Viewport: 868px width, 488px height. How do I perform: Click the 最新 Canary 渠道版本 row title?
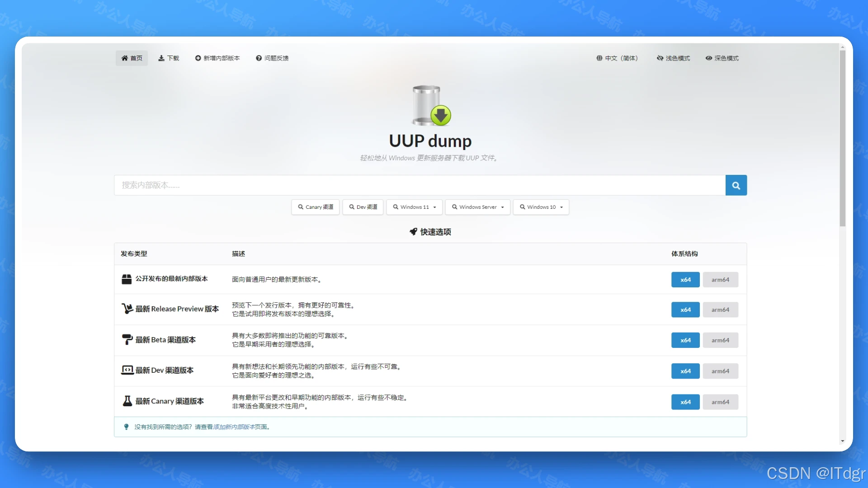tap(170, 401)
